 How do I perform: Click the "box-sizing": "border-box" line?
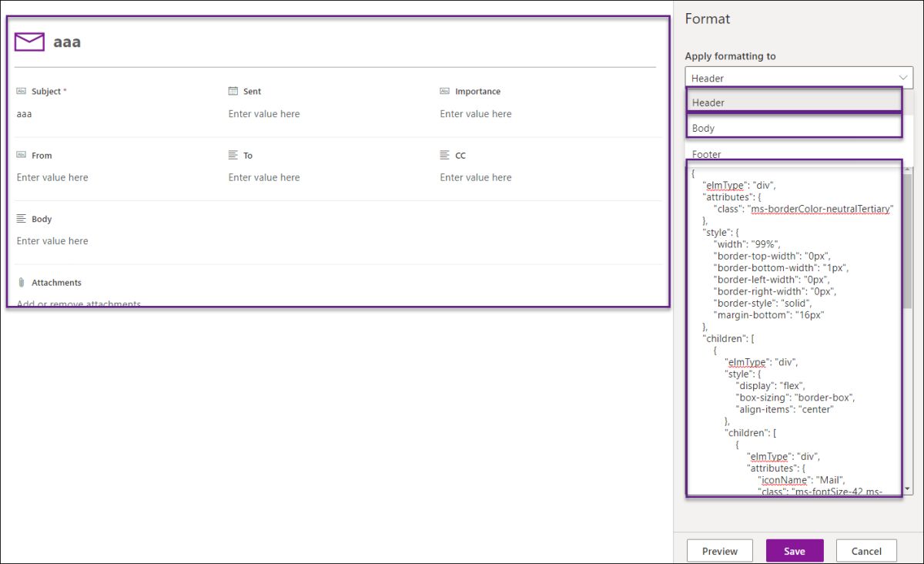795,398
